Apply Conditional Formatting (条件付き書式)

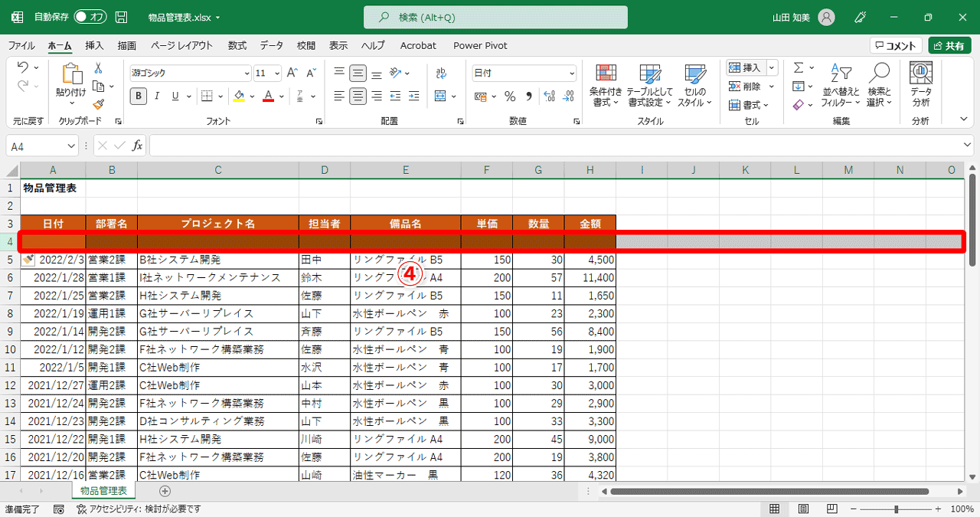pos(606,84)
